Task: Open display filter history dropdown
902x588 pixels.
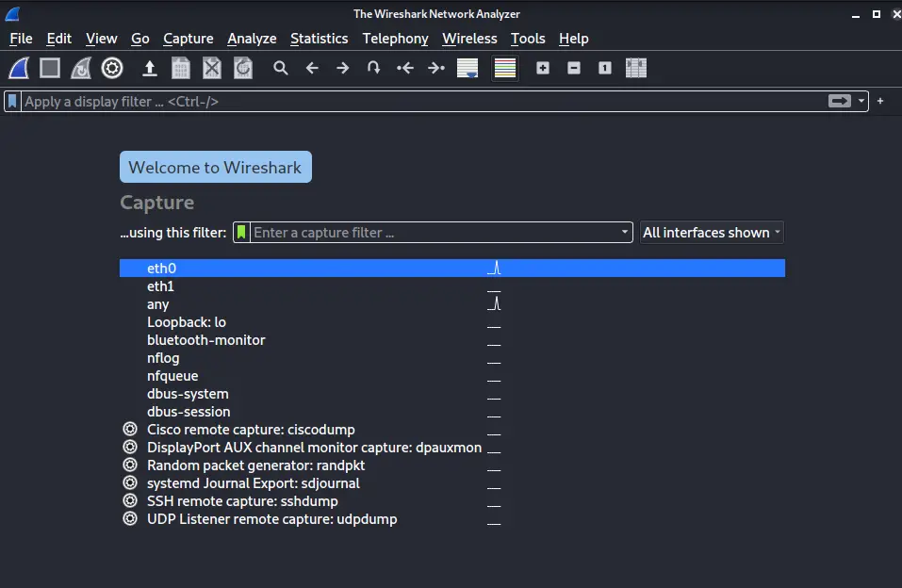Action: tap(861, 101)
